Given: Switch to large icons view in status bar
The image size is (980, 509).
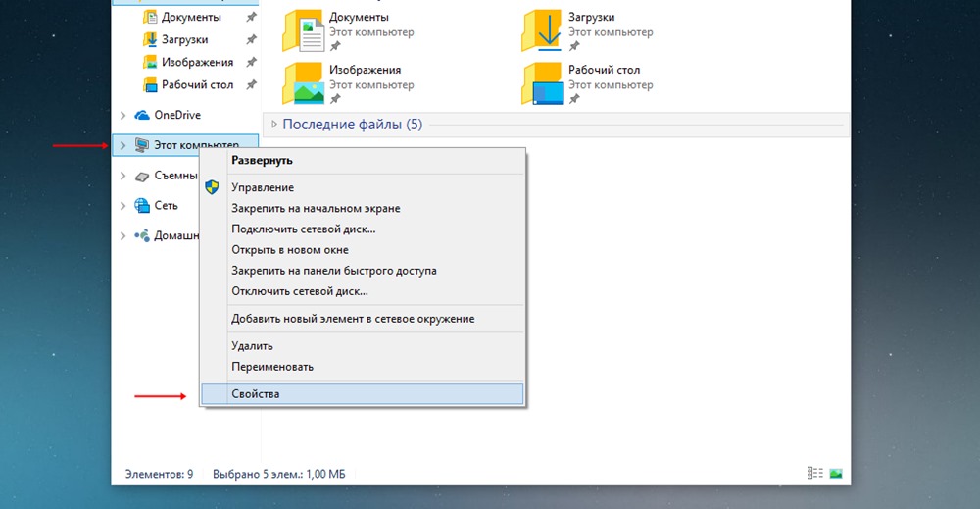Looking at the screenshot, I should (x=836, y=474).
